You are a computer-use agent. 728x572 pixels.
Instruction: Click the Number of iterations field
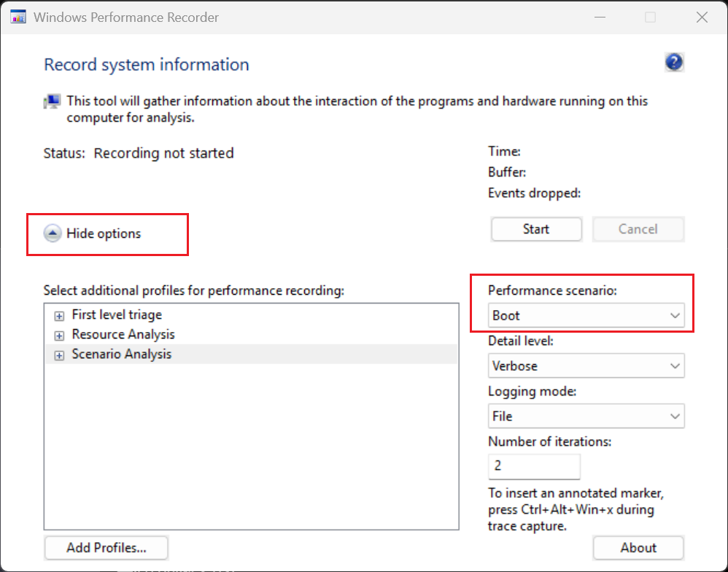point(534,465)
